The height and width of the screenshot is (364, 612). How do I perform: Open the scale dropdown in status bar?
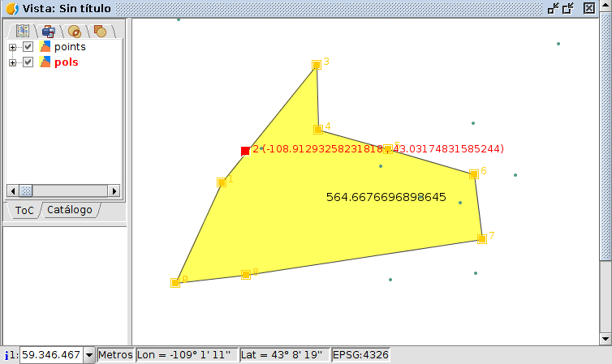(x=89, y=355)
